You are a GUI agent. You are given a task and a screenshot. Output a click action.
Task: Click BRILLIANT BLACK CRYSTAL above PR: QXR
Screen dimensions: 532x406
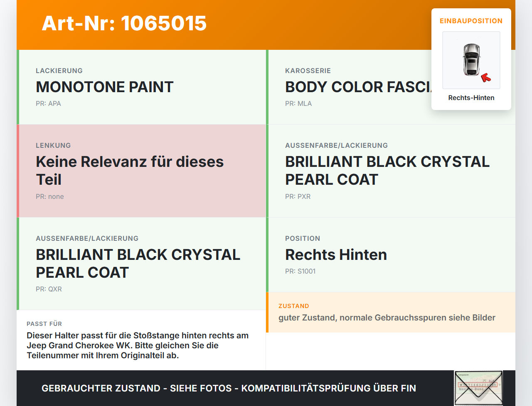pyautogui.click(x=138, y=264)
